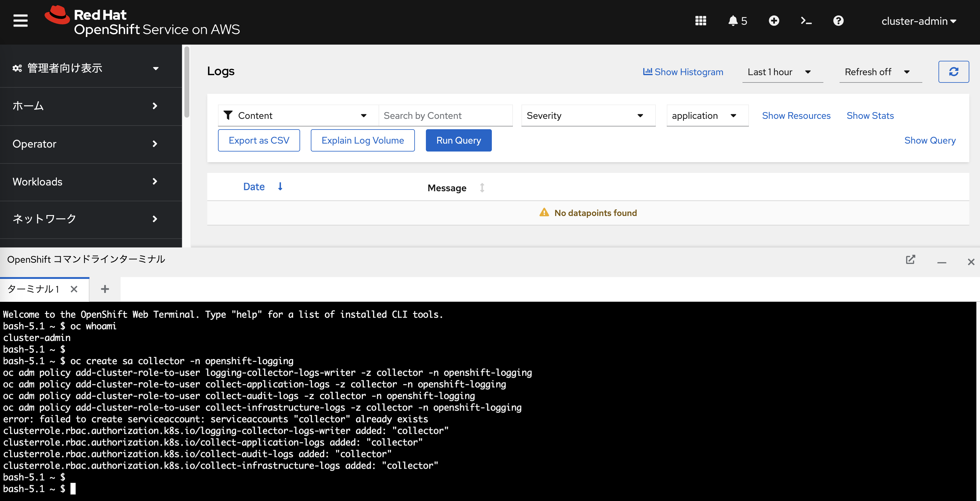Viewport: 980px width, 501px height.
Task: Click the Message column sort arrows
Action: coord(482,188)
